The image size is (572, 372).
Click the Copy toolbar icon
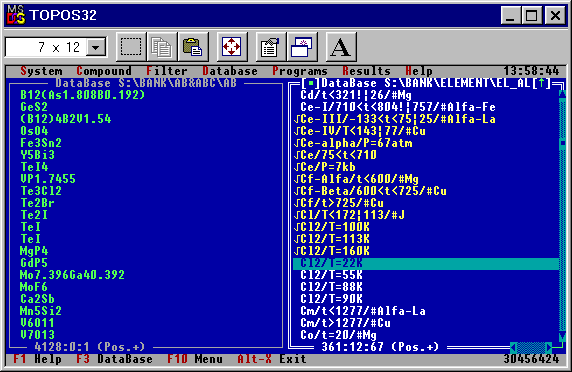(162, 47)
